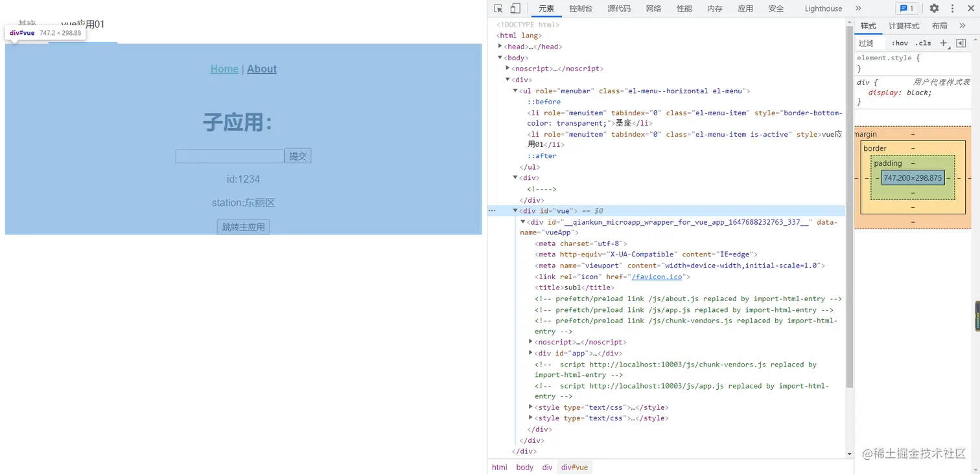Click the id:1234 text on the page
The width and height of the screenshot is (980, 474).
pos(244,179)
